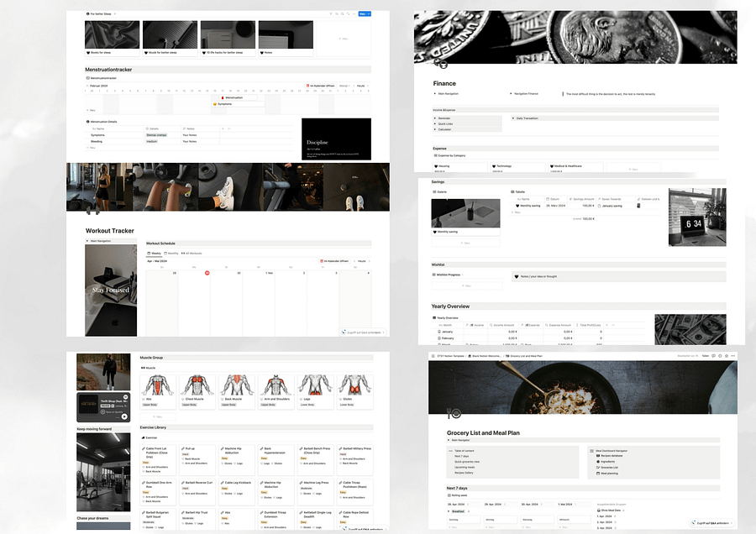The width and height of the screenshot is (756, 534).
Task: Open the ETSY Notion Template breadcrumb
Action: pos(450,356)
